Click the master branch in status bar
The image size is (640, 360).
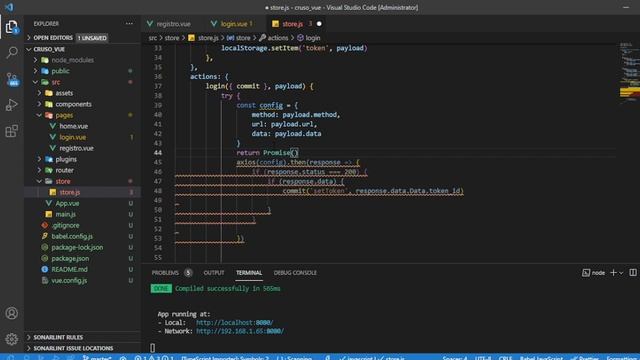(97, 358)
